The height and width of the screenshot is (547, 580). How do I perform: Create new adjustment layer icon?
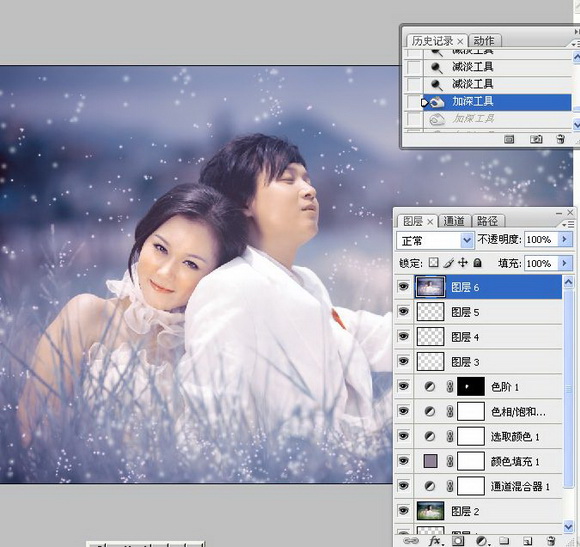481,541
